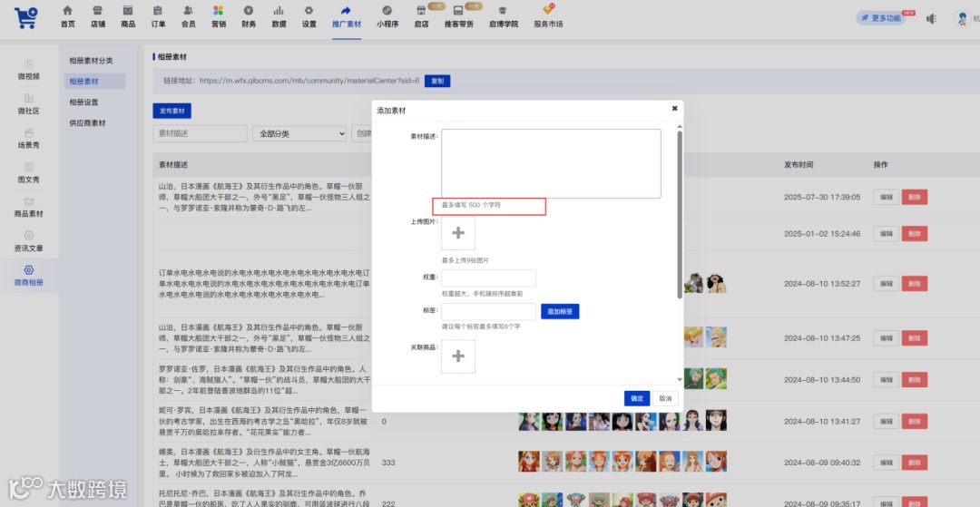Focus the 标签 tag input
The image size is (980, 507).
point(489,312)
